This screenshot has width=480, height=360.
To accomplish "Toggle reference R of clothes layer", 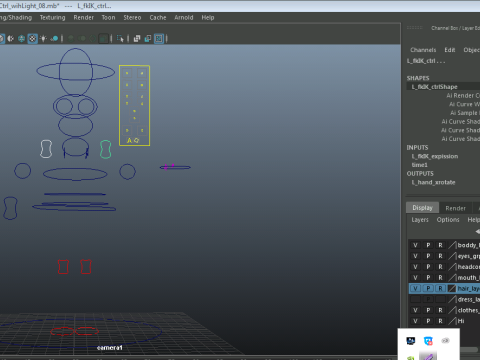I will pos(441,310).
